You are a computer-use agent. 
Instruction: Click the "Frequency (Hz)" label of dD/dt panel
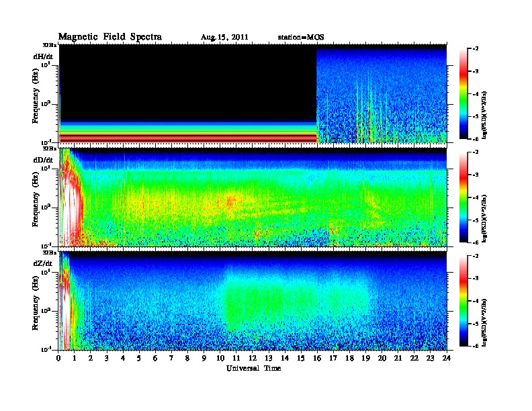[36, 200]
